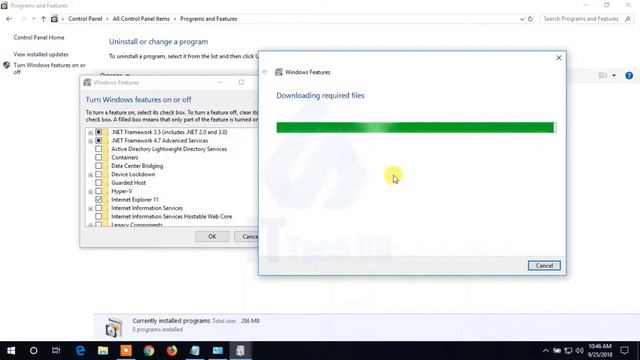640x360 pixels.
Task: Enable Active Directory Lightweight Directory Services
Action: tap(98, 149)
